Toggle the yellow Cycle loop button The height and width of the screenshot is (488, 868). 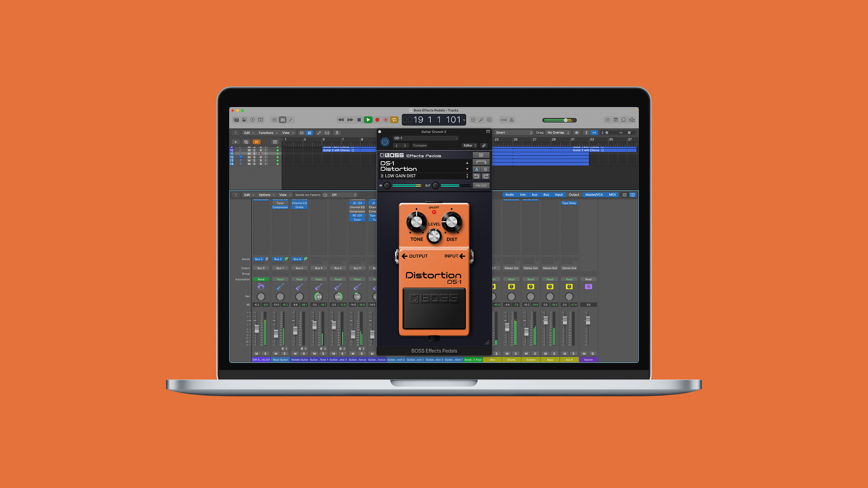pyautogui.click(x=394, y=120)
